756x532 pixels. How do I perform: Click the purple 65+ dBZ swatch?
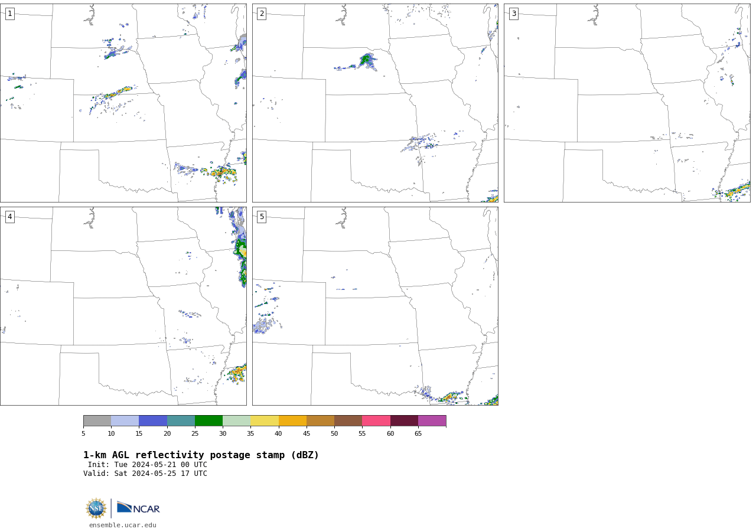click(x=432, y=421)
